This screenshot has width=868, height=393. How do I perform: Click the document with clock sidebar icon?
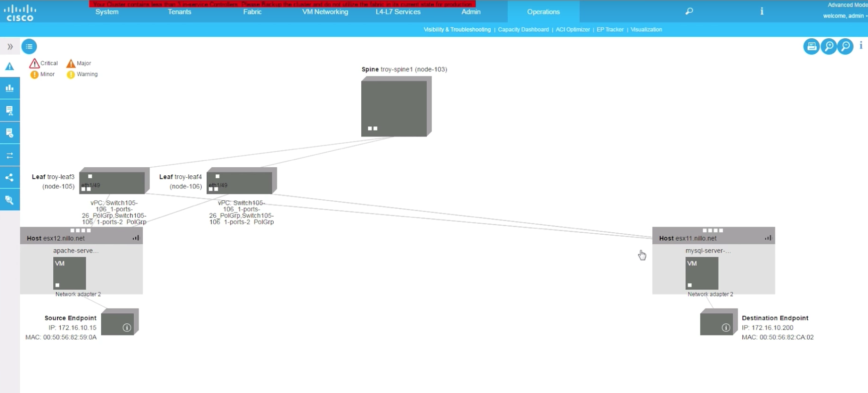pyautogui.click(x=9, y=133)
